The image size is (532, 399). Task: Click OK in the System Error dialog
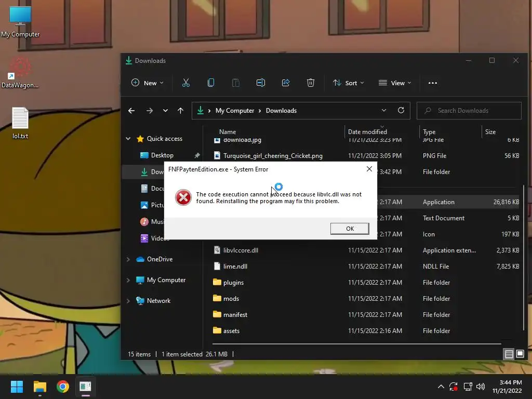coord(350,229)
